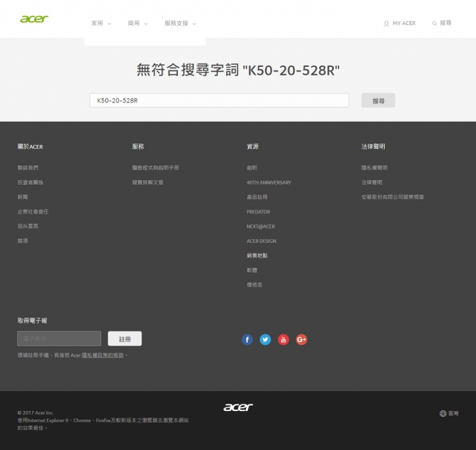Click the green Acer logo in the header

[34, 19]
